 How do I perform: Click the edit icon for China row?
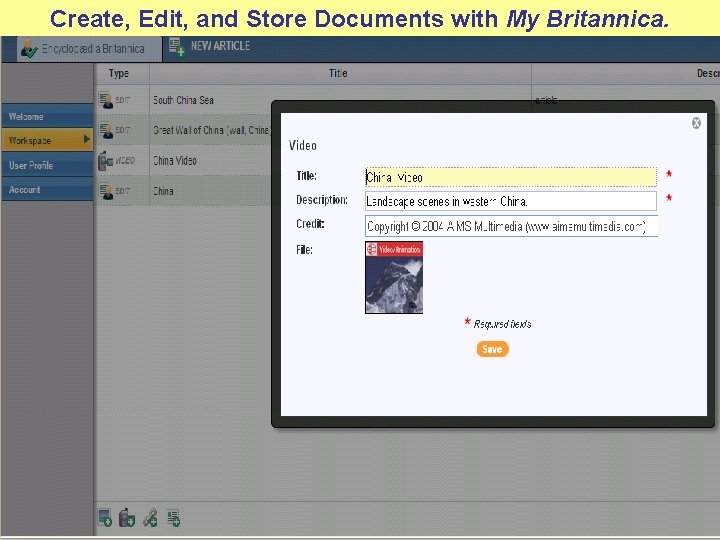click(x=106, y=191)
